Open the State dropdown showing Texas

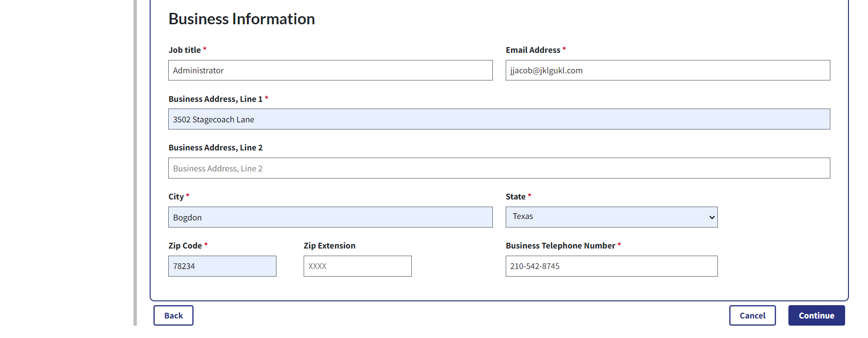(611, 217)
